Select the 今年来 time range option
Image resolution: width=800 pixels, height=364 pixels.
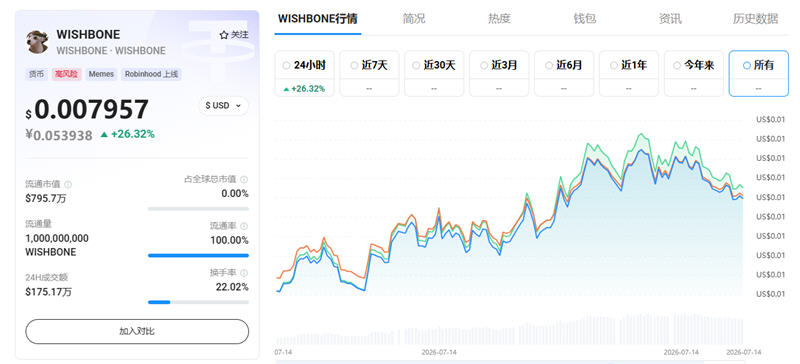point(694,74)
